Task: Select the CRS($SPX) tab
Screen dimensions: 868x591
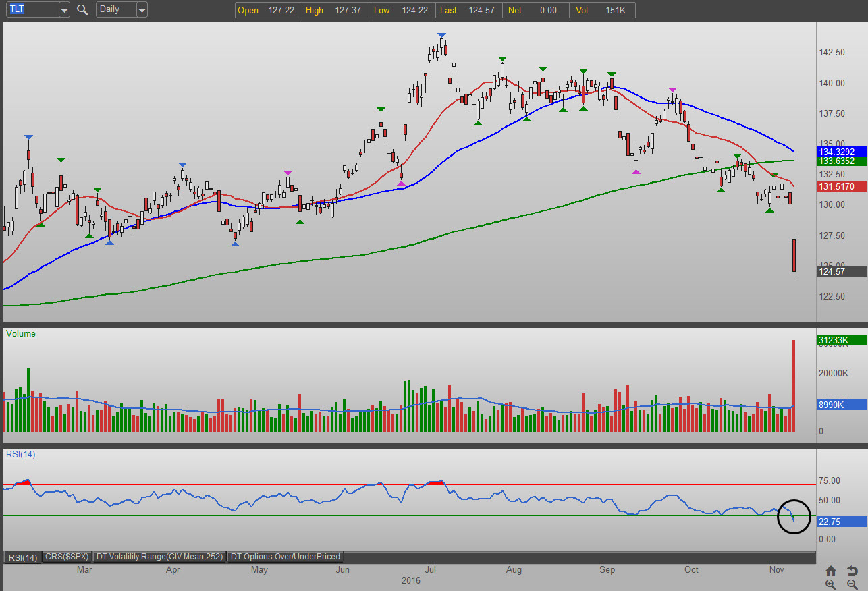Action: 67,557
